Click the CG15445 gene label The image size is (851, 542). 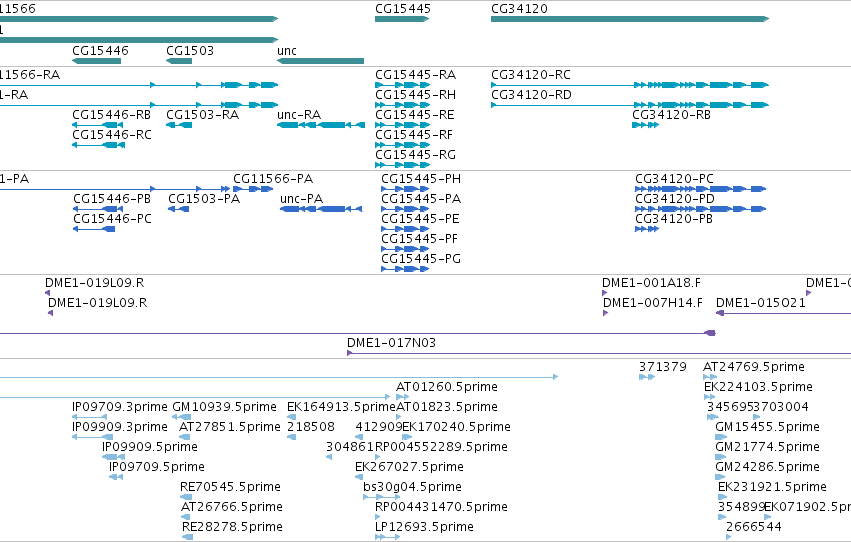(403, 9)
